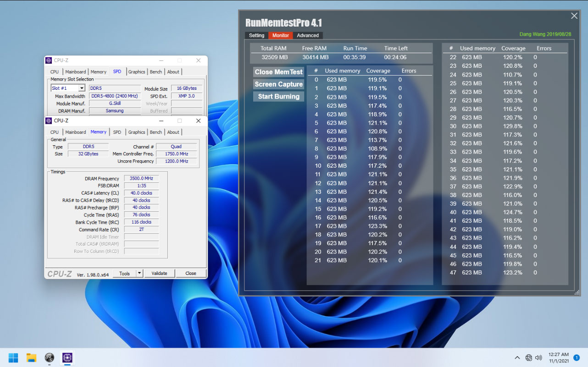The image size is (588, 367).
Task: Switch to the Mainboard tab in CPU-Z
Action: point(75,132)
